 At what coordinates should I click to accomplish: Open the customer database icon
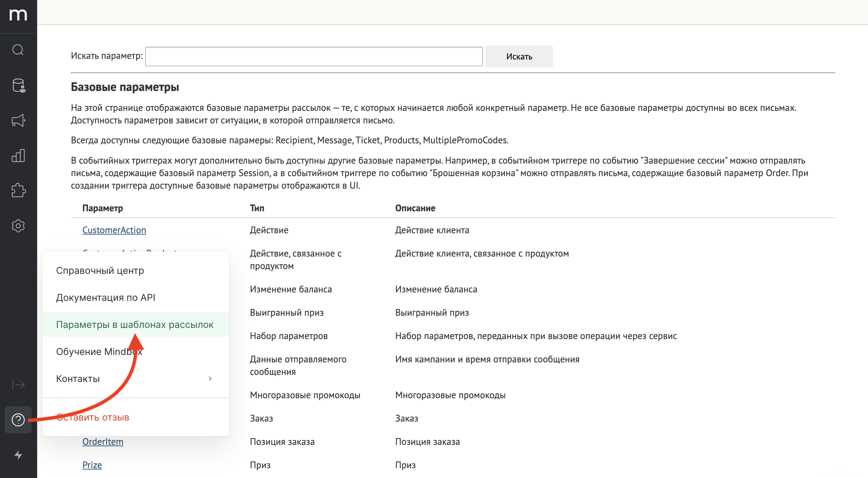pyautogui.click(x=18, y=85)
